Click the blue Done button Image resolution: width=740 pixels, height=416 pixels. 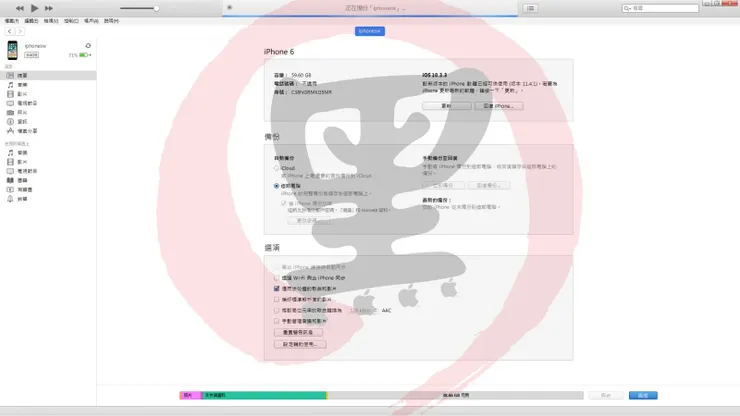(643, 395)
